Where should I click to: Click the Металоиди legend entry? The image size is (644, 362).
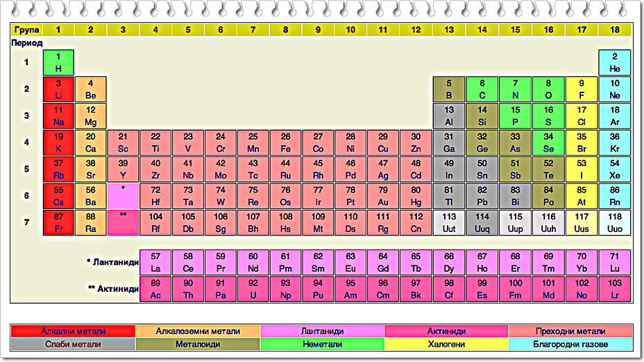tap(198, 345)
